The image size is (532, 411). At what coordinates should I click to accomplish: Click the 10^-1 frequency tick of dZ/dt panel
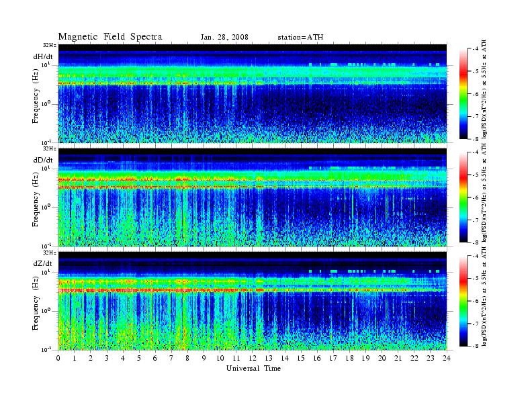pyautogui.click(x=46, y=349)
